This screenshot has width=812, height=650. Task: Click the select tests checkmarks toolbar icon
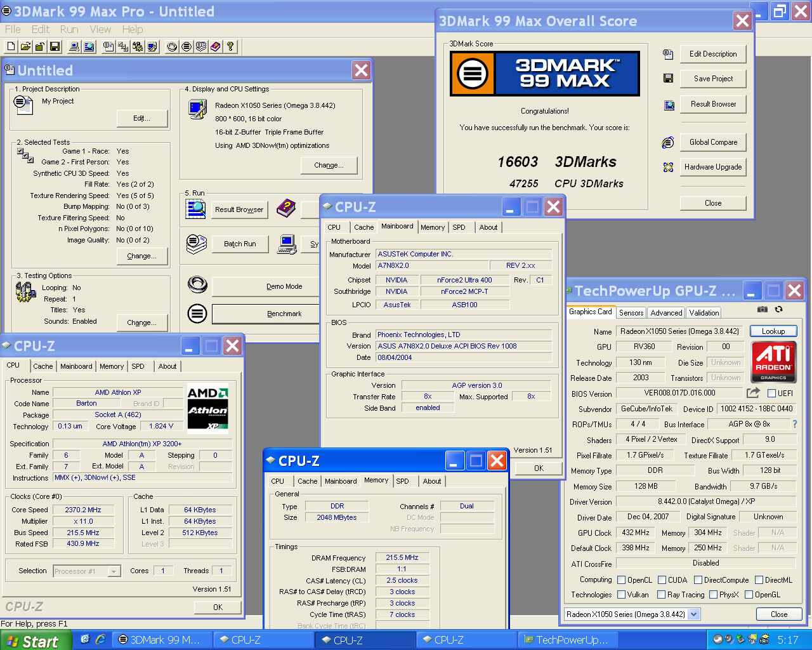[123, 46]
